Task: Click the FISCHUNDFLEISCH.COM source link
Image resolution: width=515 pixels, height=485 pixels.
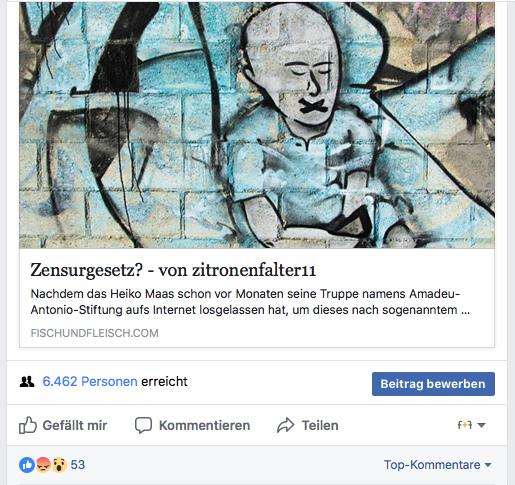Action: click(95, 333)
